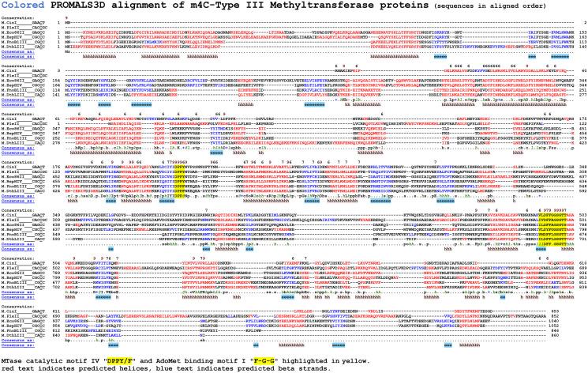Open the Consensus ss link in third alignment block
Image resolution: width=588 pixels, height=373 pixels.
pos(18,153)
